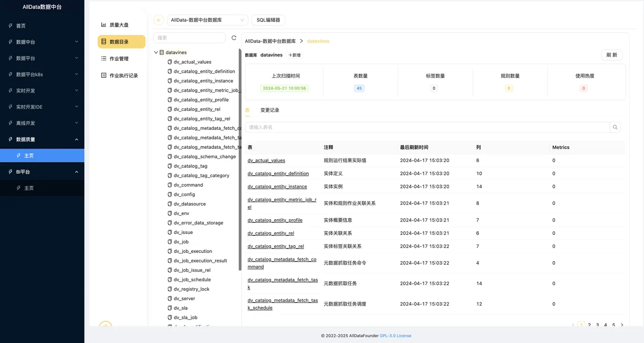Click the table icon next to dv_issue
Viewport: 644px width, 343px height.
coord(170,233)
